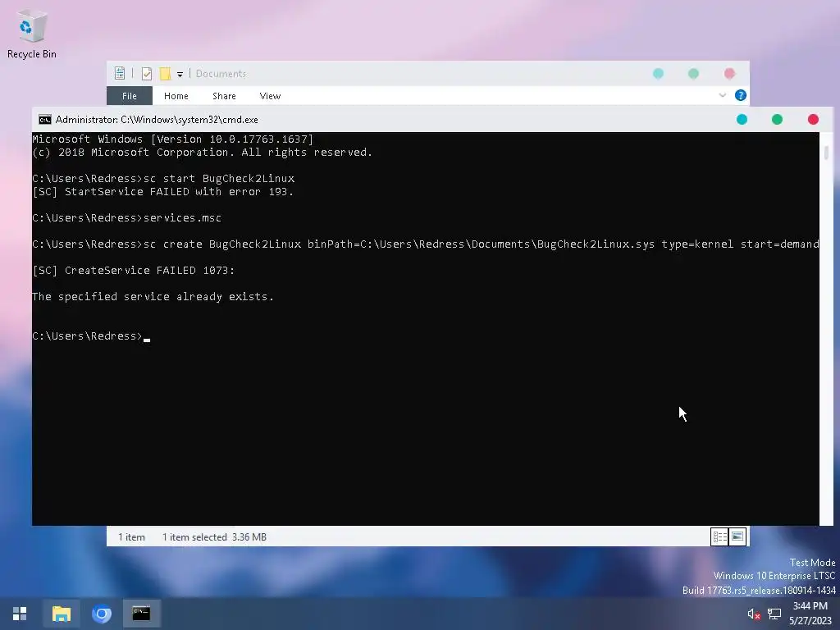
Task: Click the New folder icon in Documents title bar
Action: [x=165, y=73]
